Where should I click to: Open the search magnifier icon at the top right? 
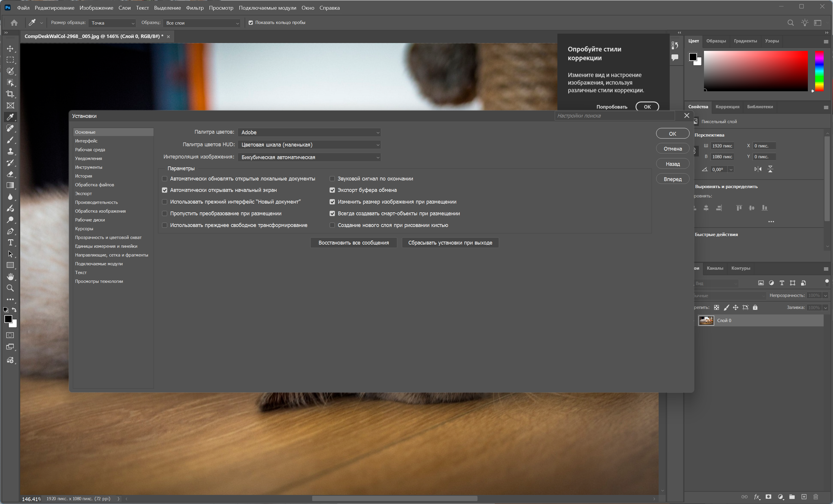click(790, 23)
